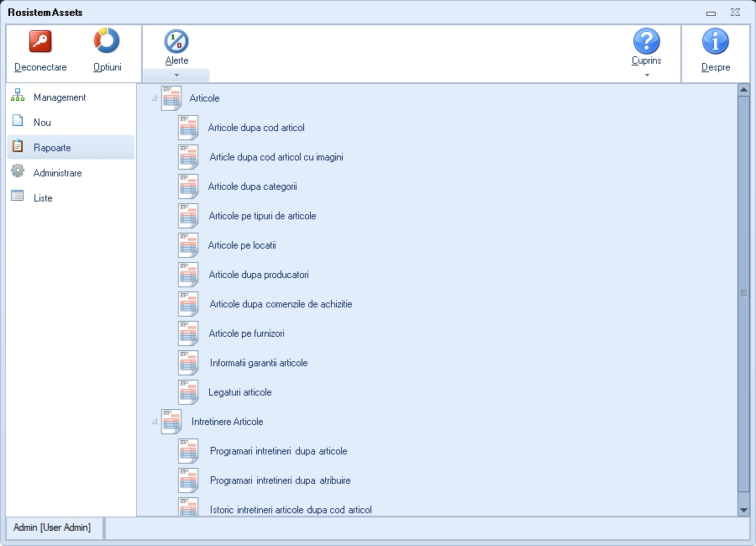Click the Management sidebar icon
The height and width of the screenshot is (546, 756).
point(18,97)
